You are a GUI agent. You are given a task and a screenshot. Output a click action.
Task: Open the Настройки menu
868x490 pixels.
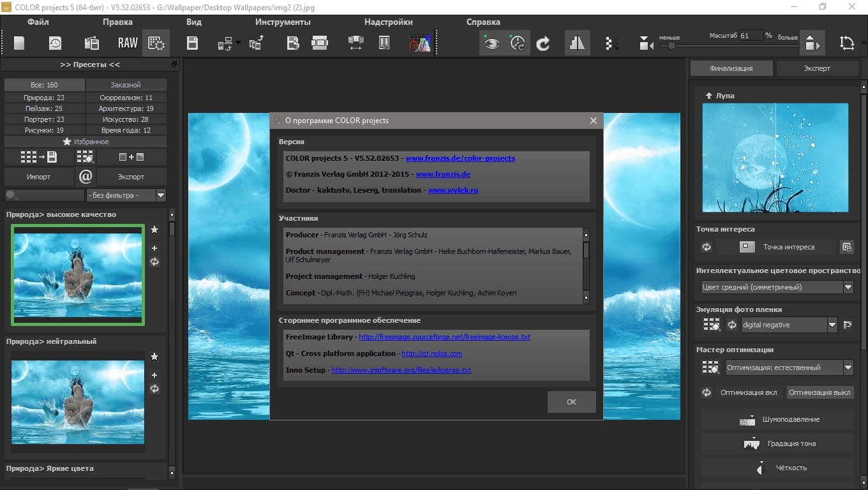point(389,22)
